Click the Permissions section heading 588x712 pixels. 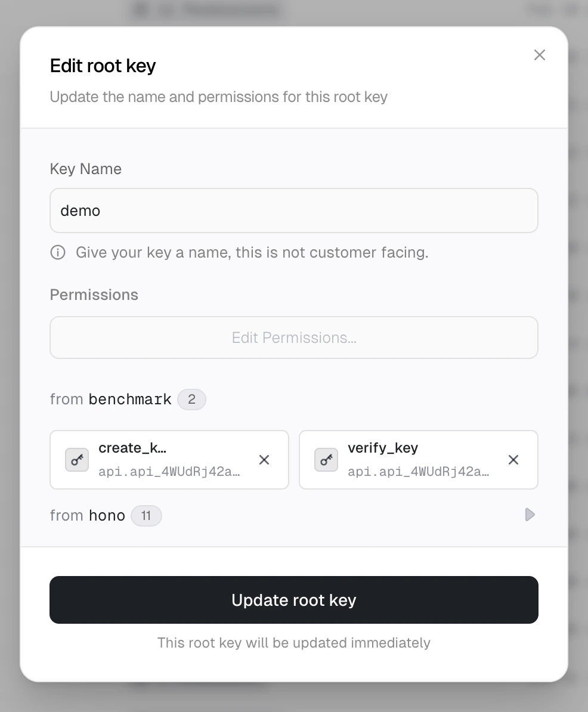(x=94, y=294)
